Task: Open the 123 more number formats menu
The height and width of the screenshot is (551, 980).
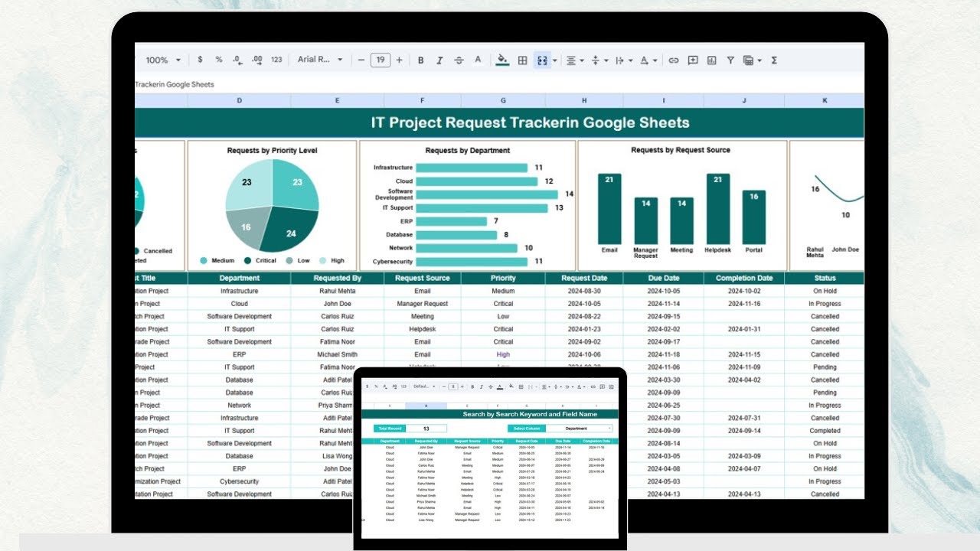Action: [276, 60]
